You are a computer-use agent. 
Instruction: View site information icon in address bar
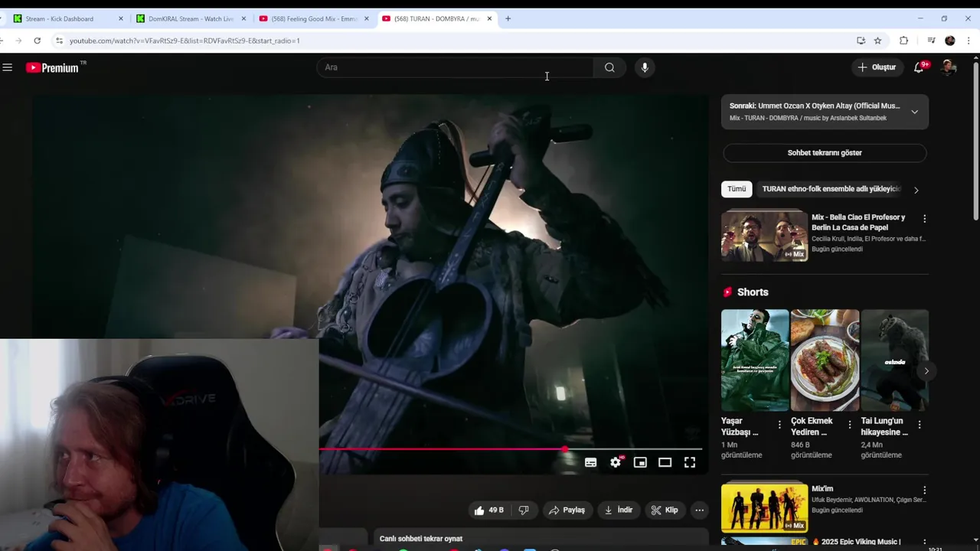(x=59, y=41)
